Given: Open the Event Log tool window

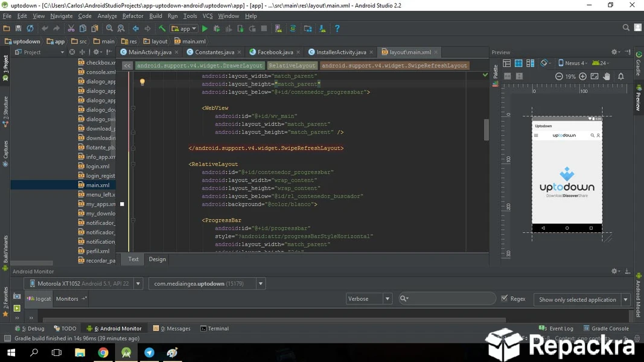Looking at the screenshot, I should pos(556,328).
